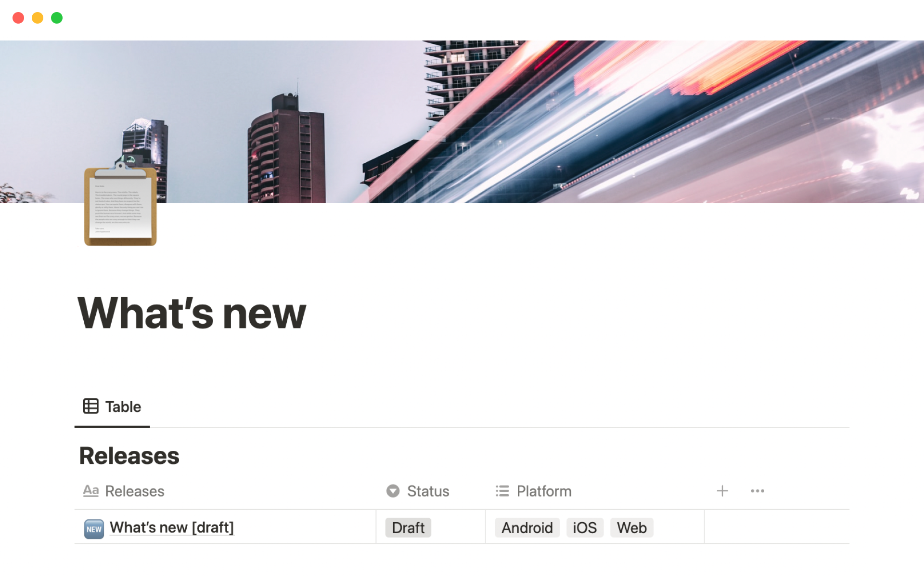Switch to the Table view tab
The image size is (924, 578).
pos(112,407)
